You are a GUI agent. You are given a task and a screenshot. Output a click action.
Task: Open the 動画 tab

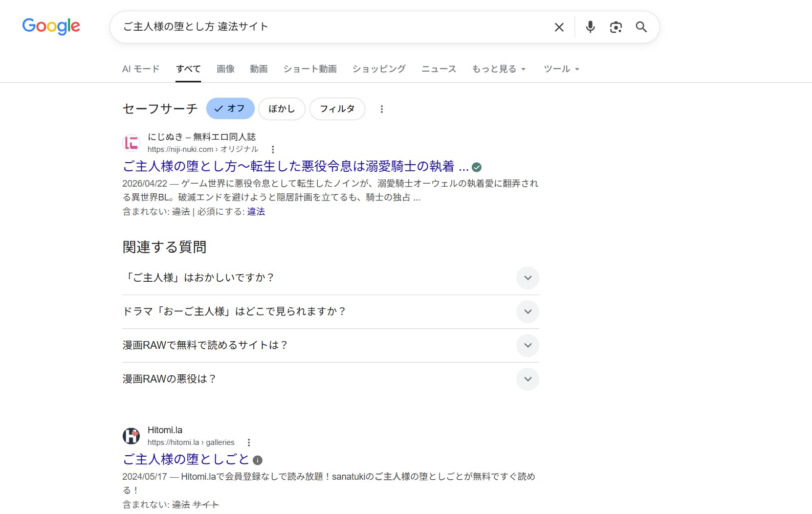click(259, 69)
